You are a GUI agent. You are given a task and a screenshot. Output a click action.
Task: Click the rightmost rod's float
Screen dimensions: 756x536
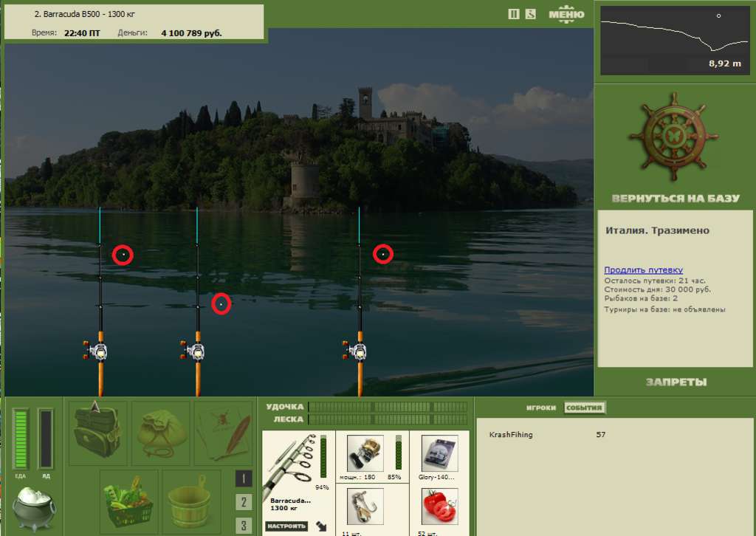tap(383, 254)
